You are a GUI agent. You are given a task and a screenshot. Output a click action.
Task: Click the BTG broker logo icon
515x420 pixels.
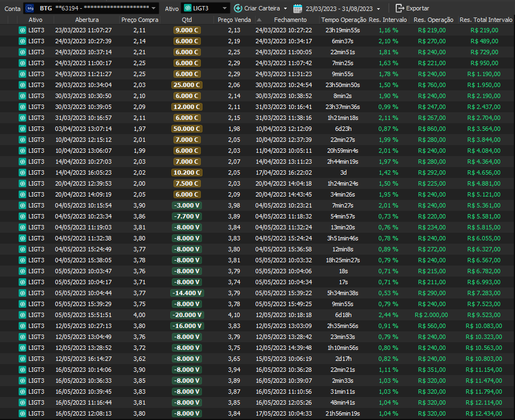tap(30, 8)
